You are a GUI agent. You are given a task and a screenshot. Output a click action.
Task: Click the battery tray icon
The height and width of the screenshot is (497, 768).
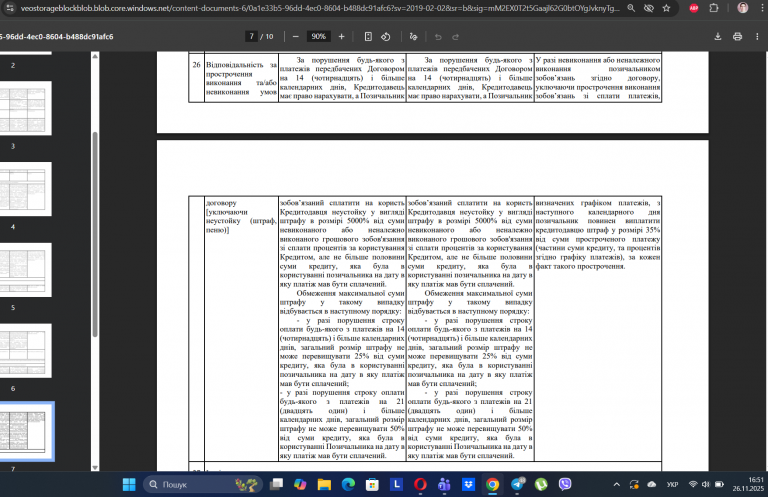coord(719,484)
